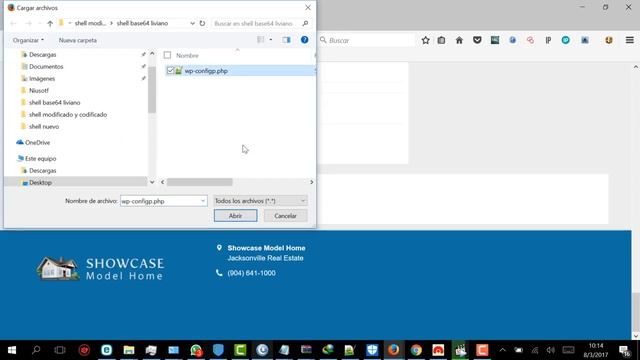Screen dimensions: 640x360
Task: Create Nueva carpeta
Action: coord(78,40)
